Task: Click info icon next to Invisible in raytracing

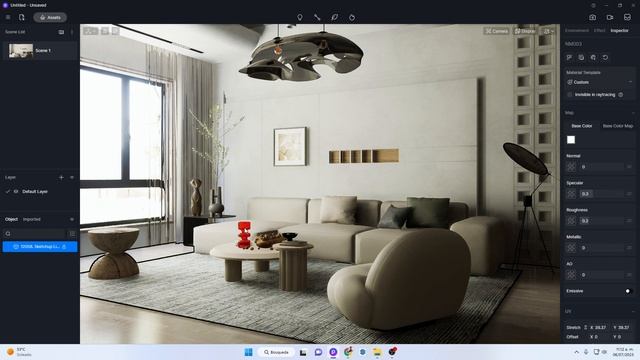Action: pyautogui.click(x=620, y=95)
